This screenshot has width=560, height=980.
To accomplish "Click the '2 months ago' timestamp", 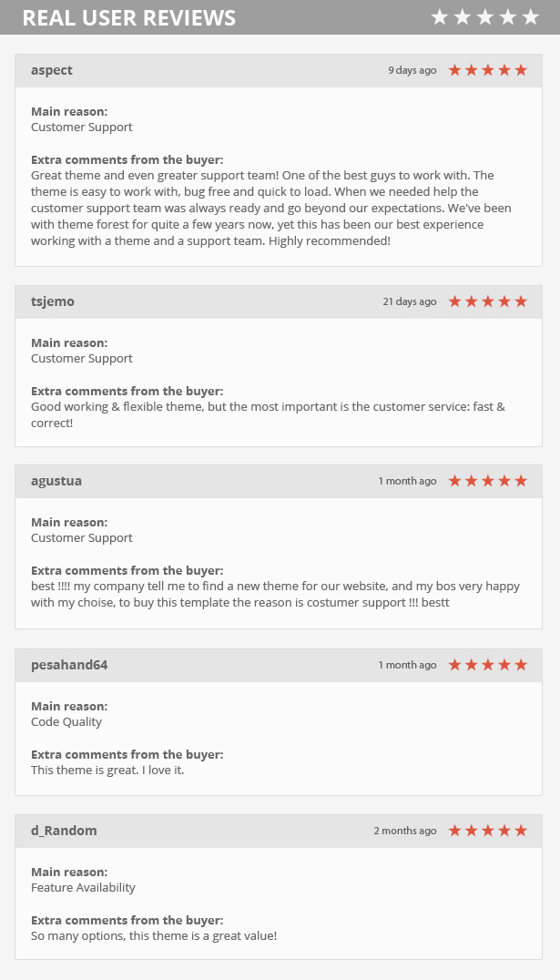I will coord(404,831).
